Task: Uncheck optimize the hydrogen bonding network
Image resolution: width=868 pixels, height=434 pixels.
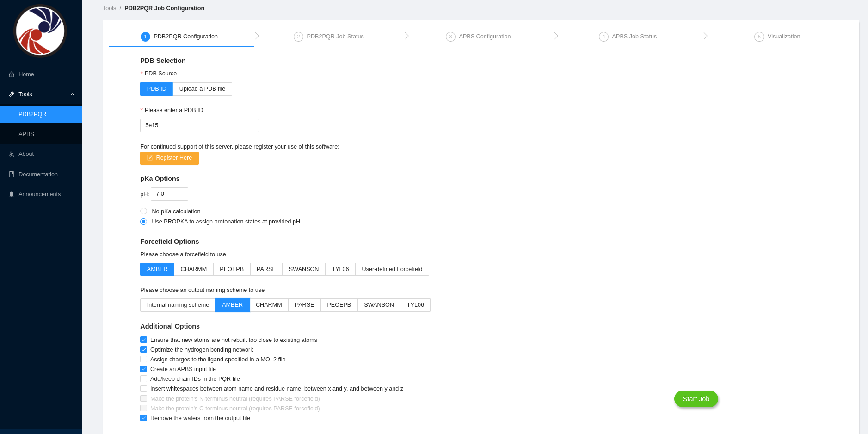Action: coord(144,350)
